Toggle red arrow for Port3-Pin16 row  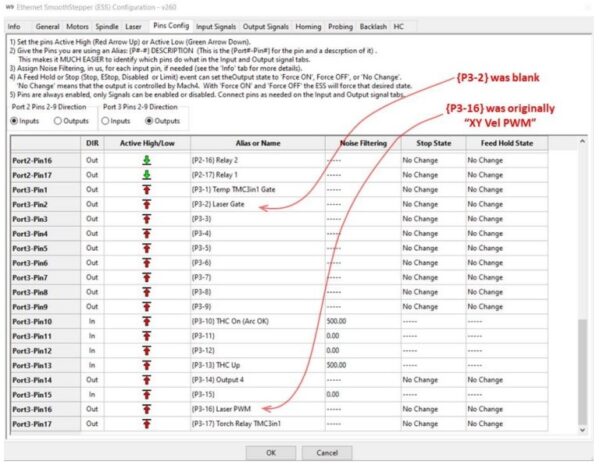coord(146,409)
